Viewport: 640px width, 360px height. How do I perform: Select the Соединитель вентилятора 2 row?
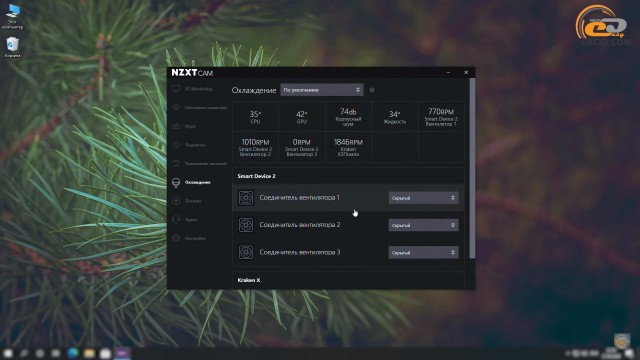pos(348,225)
